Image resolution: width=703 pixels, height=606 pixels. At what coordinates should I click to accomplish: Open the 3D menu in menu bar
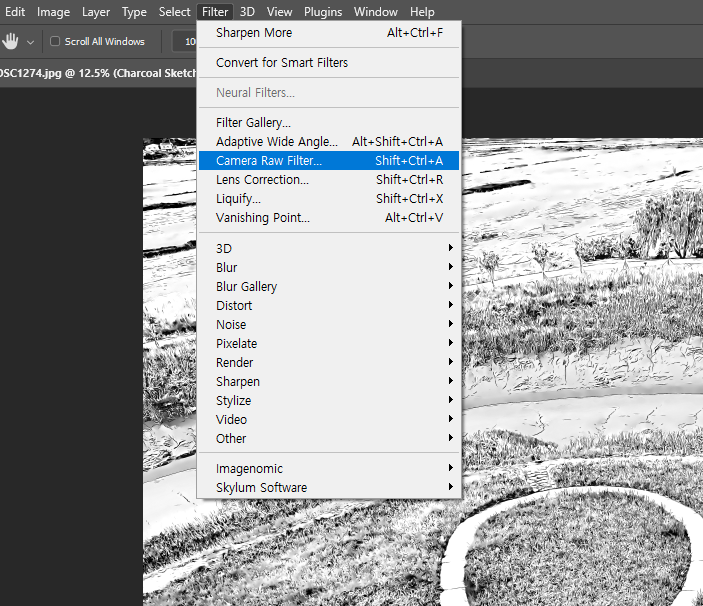click(247, 12)
